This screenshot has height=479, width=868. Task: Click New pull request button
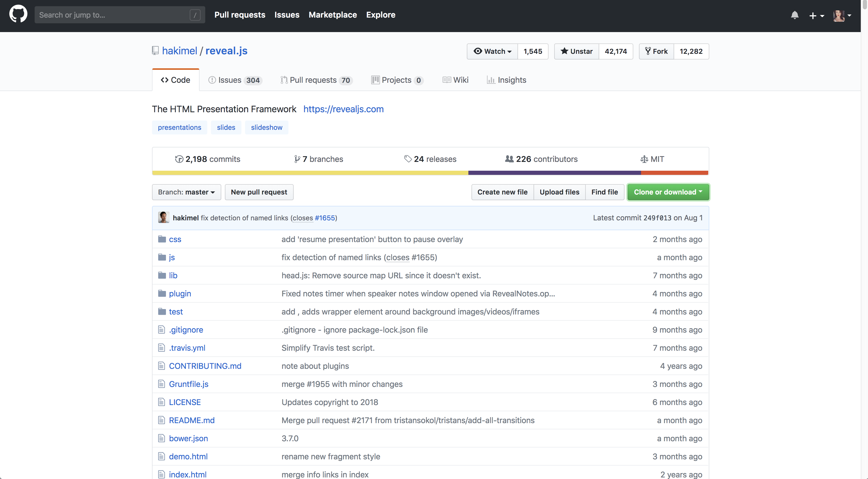tap(259, 192)
